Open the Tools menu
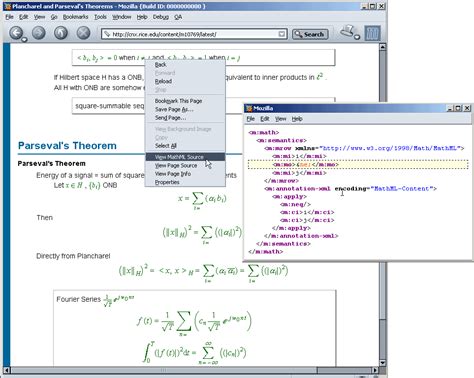 tap(100, 17)
